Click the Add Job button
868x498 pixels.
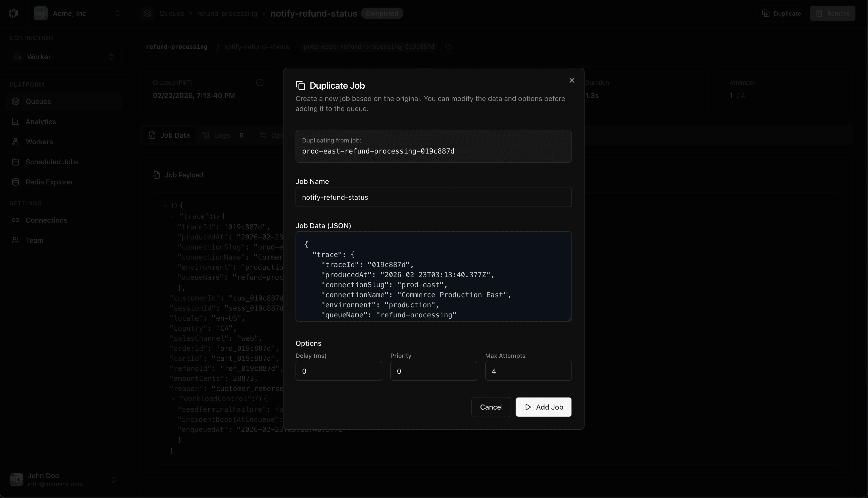(x=543, y=407)
